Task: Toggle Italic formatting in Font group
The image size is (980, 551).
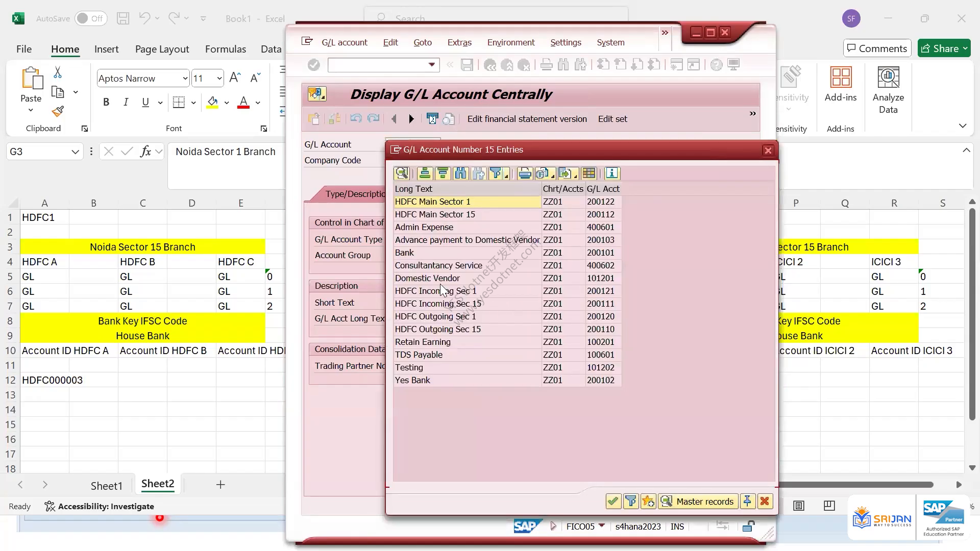Action: pos(126,102)
